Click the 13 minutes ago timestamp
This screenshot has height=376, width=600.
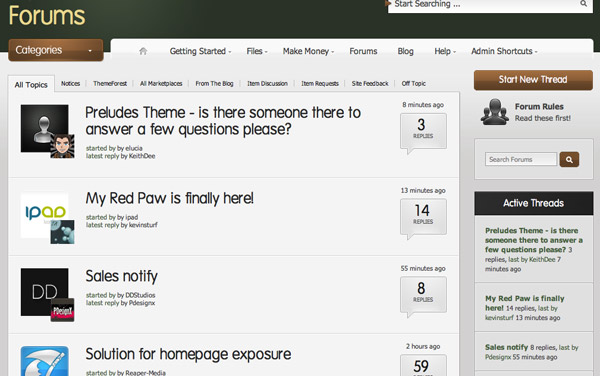click(423, 190)
